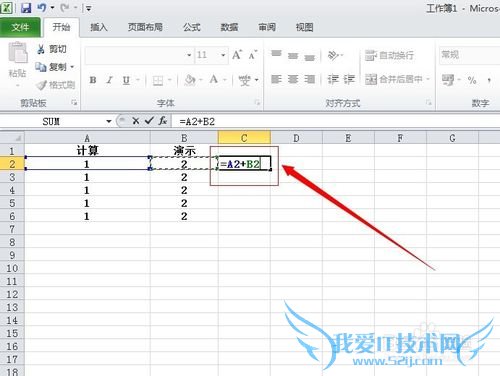Click the fill color paint bucket

click(x=190, y=80)
